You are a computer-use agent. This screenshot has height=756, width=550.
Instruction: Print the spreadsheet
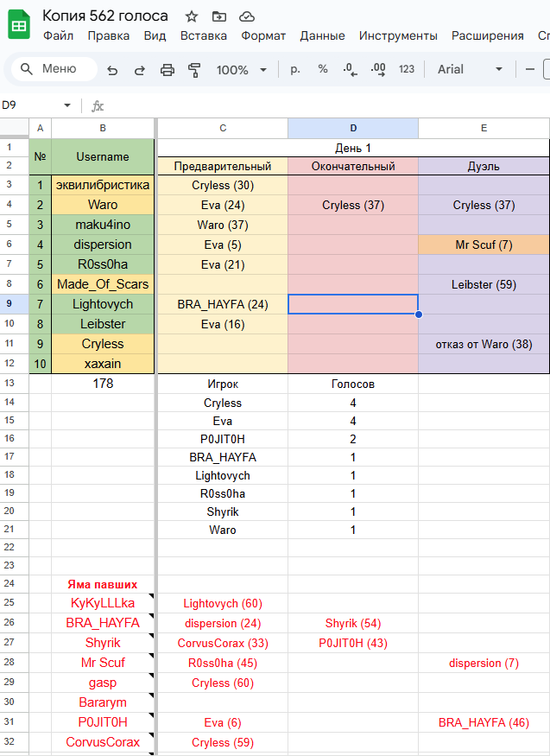168,70
